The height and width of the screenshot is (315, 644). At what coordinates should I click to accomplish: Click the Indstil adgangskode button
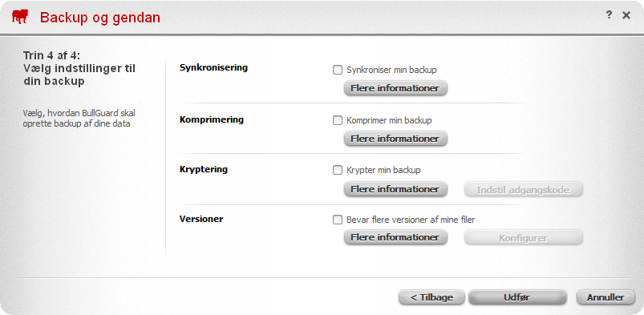[x=523, y=189]
